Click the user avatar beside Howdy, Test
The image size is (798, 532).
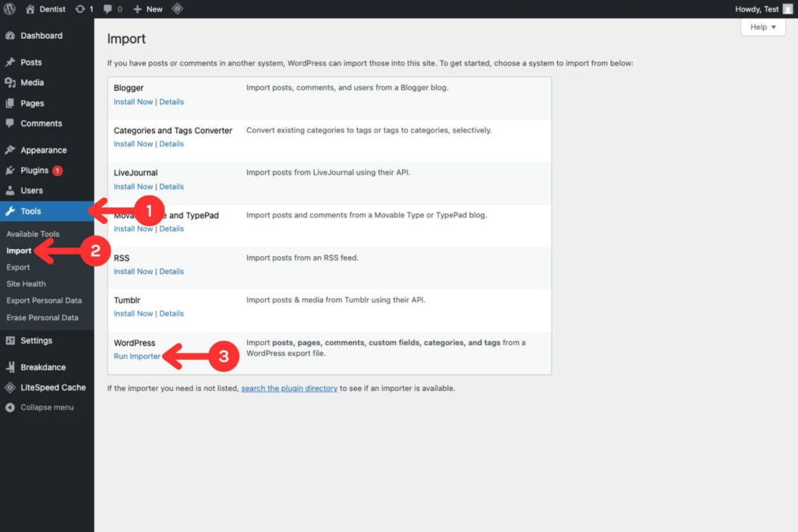[787, 9]
